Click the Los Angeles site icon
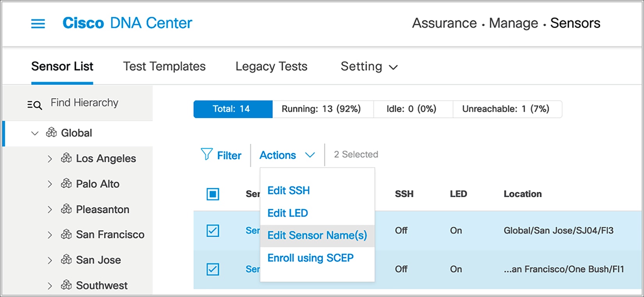This screenshot has height=297, width=644. coord(66,158)
